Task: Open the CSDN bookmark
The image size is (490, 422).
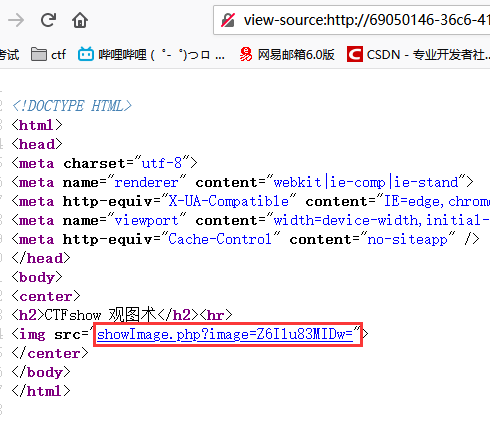Action: [418, 54]
